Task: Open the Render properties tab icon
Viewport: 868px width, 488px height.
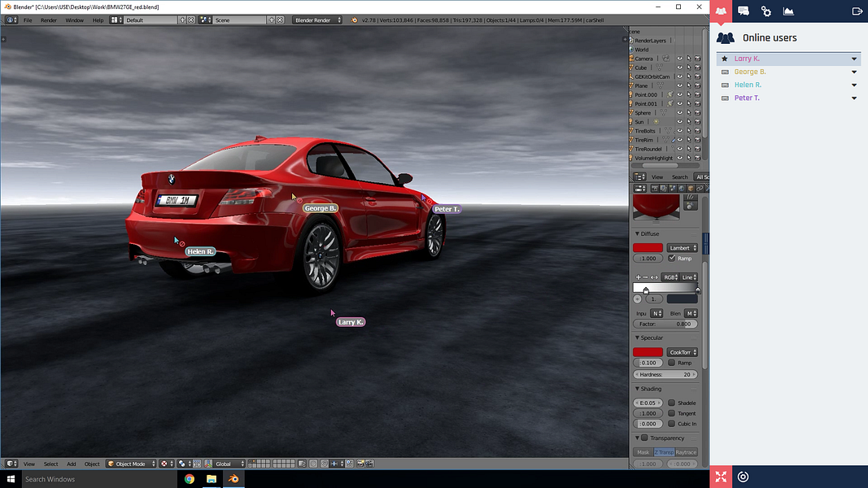Action: click(655, 189)
